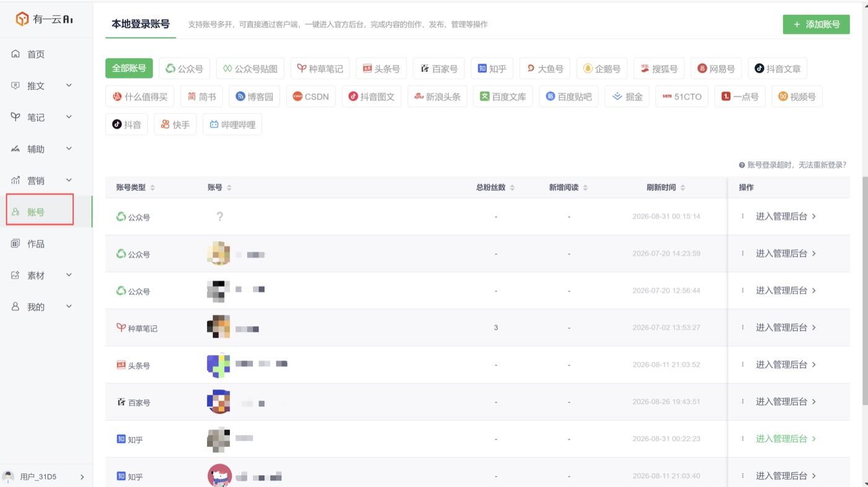The height and width of the screenshot is (487, 868).
Task: Open 进入管理后台 for the 种草笔记 row
Action: (786, 327)
